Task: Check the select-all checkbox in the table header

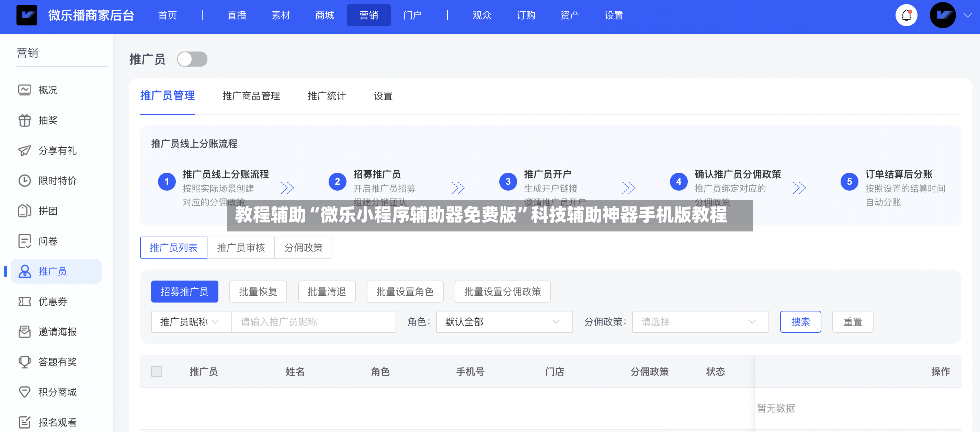Action: tap(156, 372)
